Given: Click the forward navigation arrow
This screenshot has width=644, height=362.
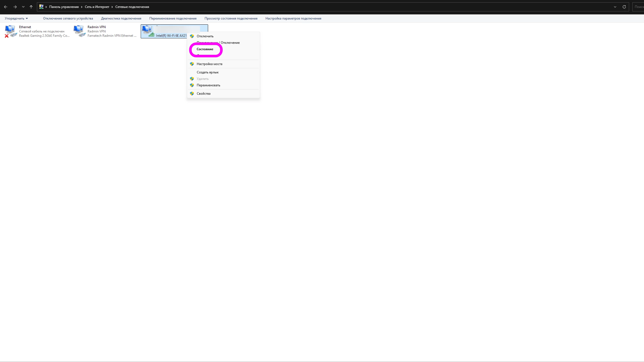Looking at the screenshot, I should 15,7.
